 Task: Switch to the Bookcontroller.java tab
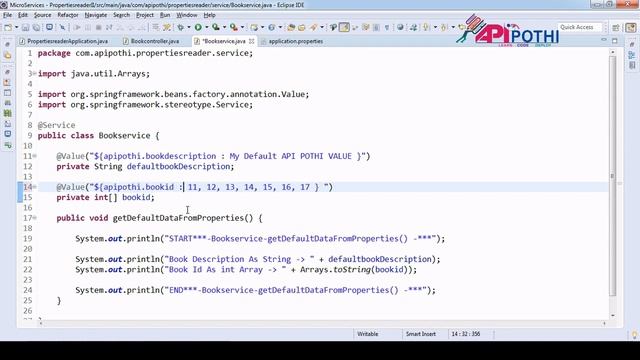coord(151,41)
